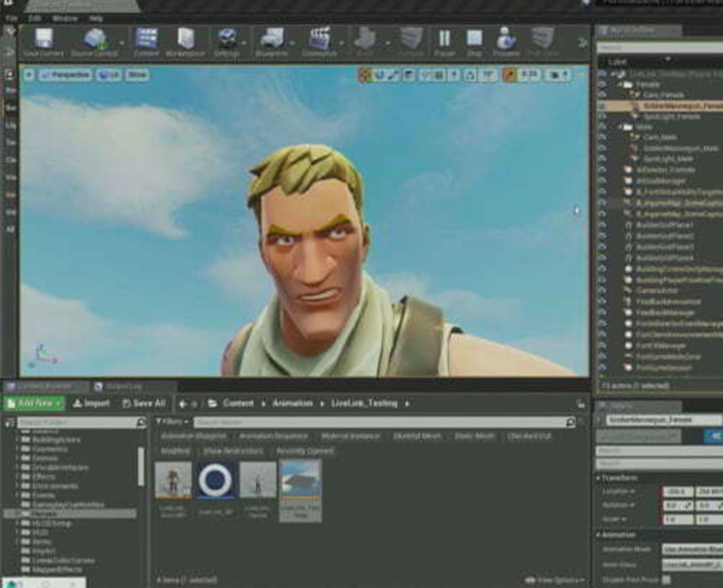Toggle the Content Browser lock icon
This screenshot has height=588, width=723.
click(581, 404)
